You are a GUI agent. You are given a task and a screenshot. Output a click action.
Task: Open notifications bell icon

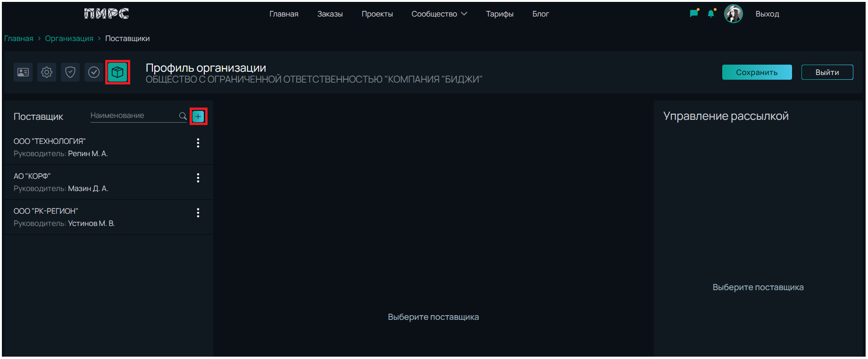711,14
